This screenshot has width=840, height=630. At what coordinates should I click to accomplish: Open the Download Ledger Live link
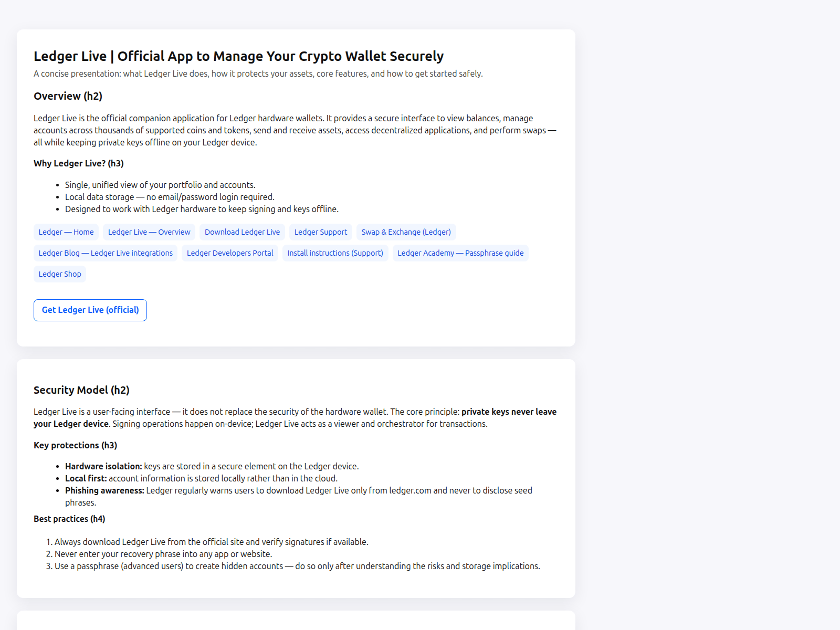[241, 232]
